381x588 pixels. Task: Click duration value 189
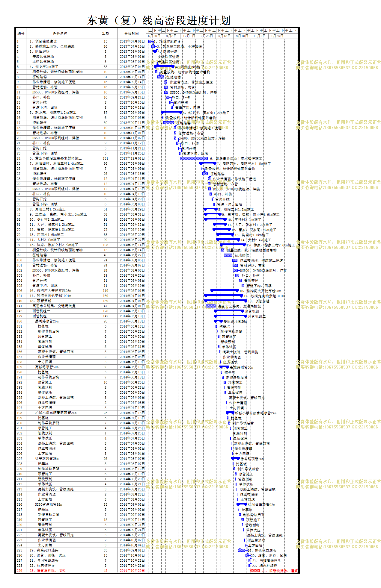pyautogui.click(x=106, y=301)
